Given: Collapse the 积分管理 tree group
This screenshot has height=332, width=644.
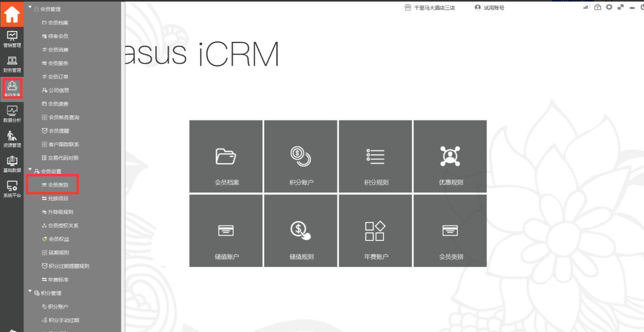Looking at the screenshot, I should click(x=30, y=292).
